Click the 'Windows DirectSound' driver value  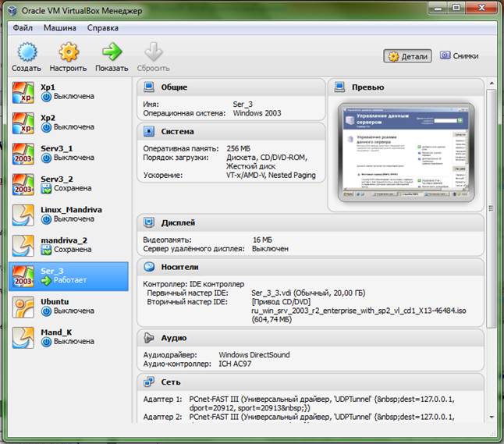click(x=254, y=354)
